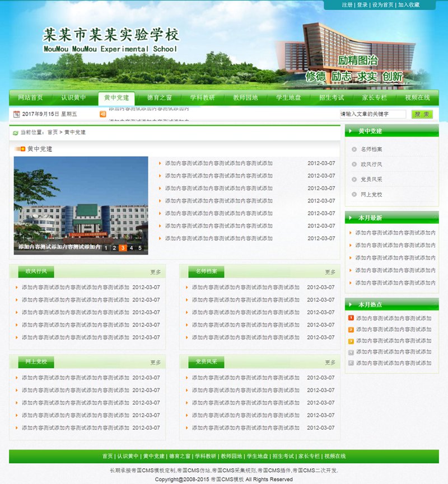Click the round bullet icon beside 名师档案
This screenshot has height=484, width=448.
(354, 149)
